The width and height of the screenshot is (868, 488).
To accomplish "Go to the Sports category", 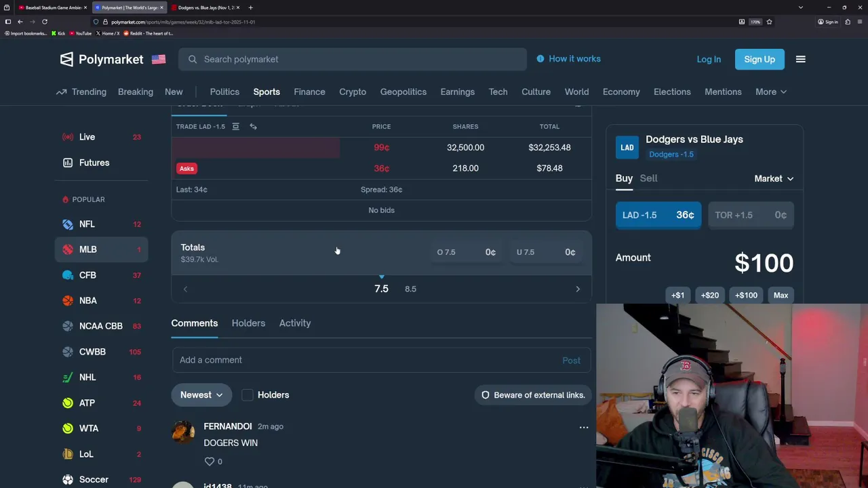I will point(267,91).
